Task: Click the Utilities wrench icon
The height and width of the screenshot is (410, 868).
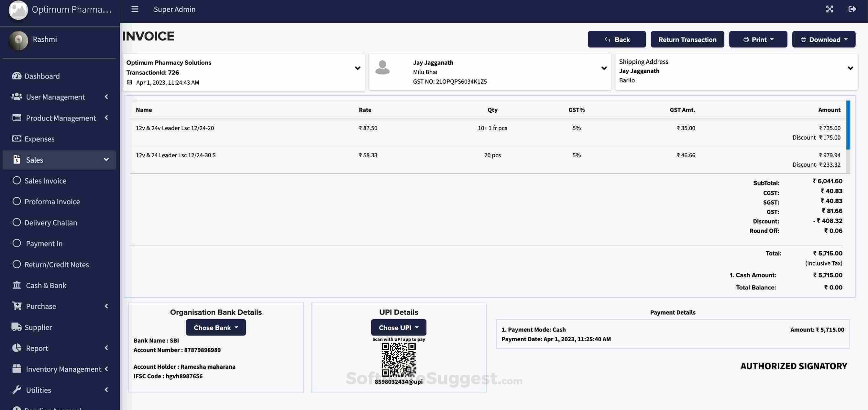Action: 16,389
